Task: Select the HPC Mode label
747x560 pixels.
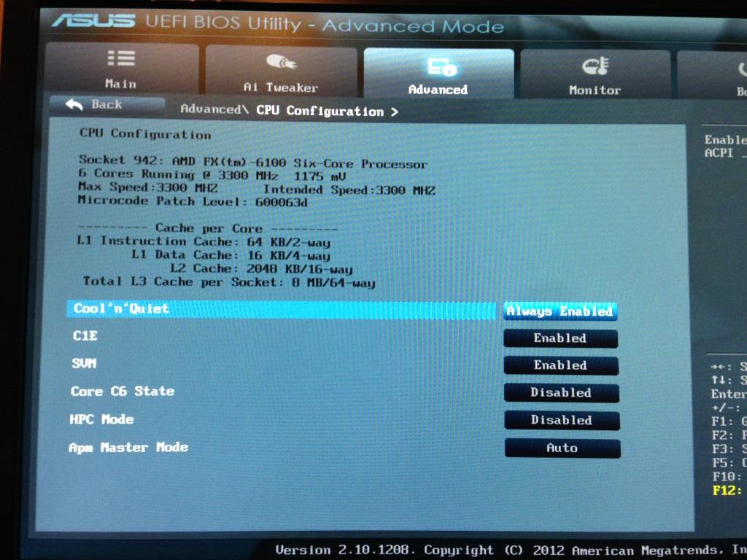Action: point(101,419)
